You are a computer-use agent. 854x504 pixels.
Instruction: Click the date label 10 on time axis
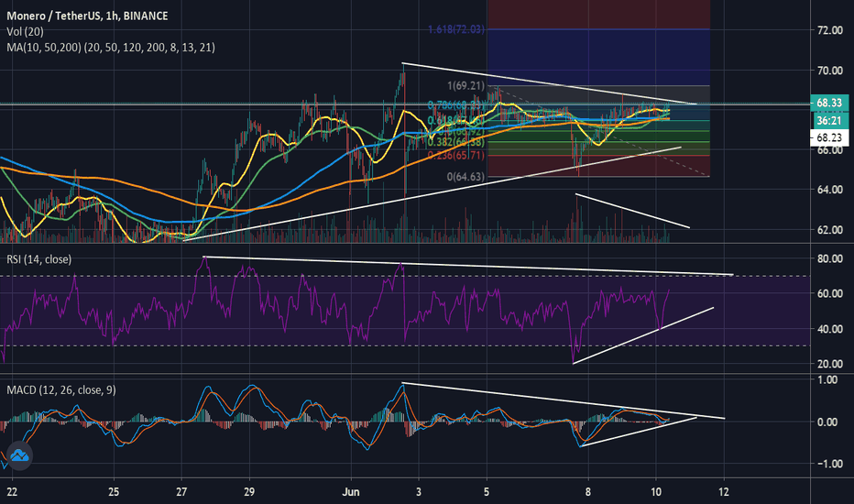tap(656, 491)
